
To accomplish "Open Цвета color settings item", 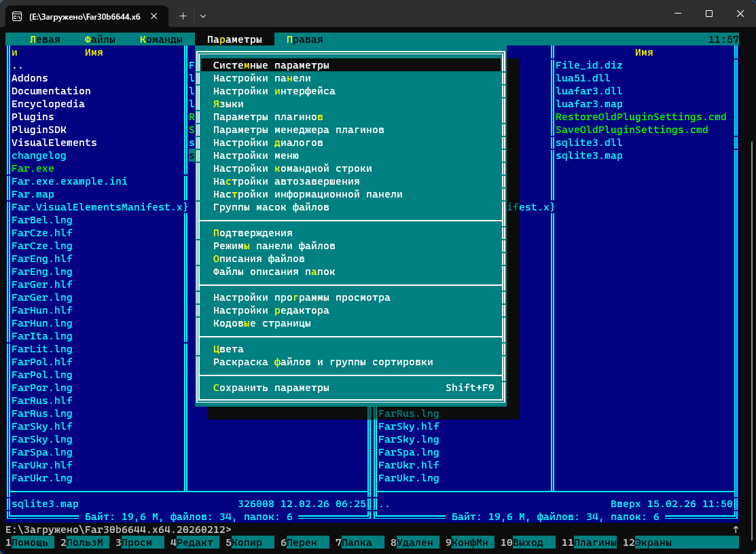I will (228, 349).
